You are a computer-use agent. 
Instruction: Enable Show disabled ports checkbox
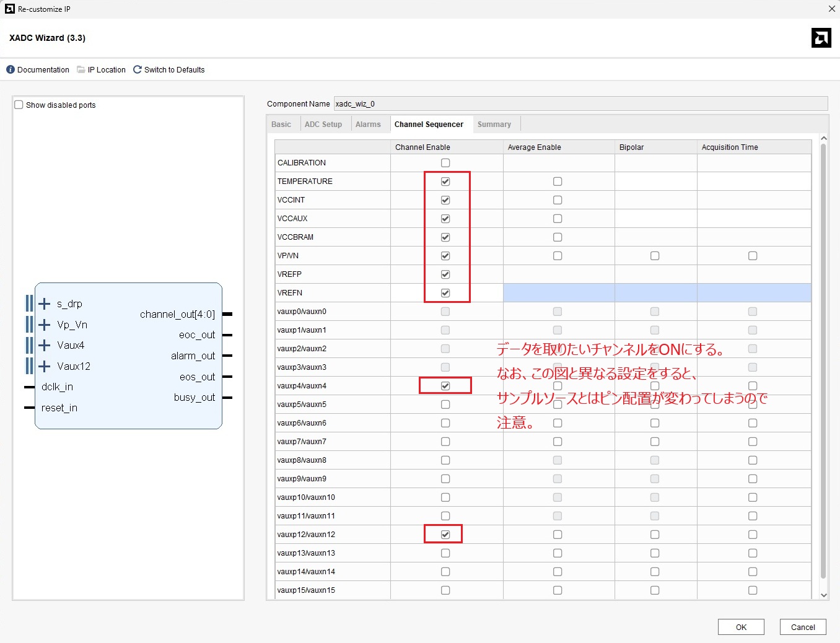(x=19, y=105)
